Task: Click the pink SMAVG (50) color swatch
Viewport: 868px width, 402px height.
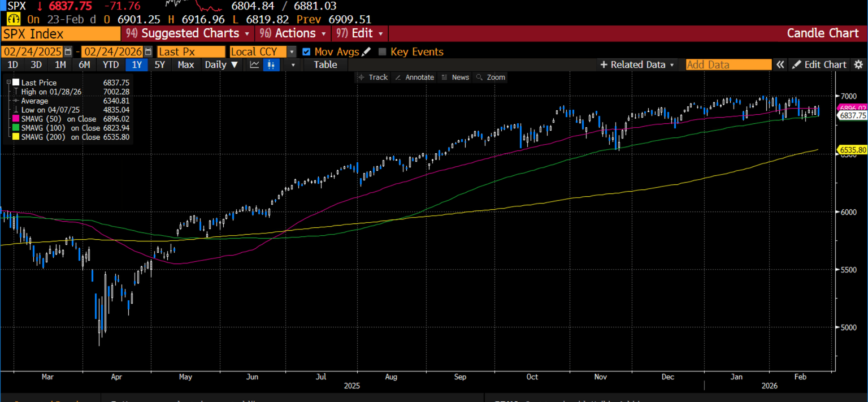Action: pyautogui.click(x=15, y=119)
